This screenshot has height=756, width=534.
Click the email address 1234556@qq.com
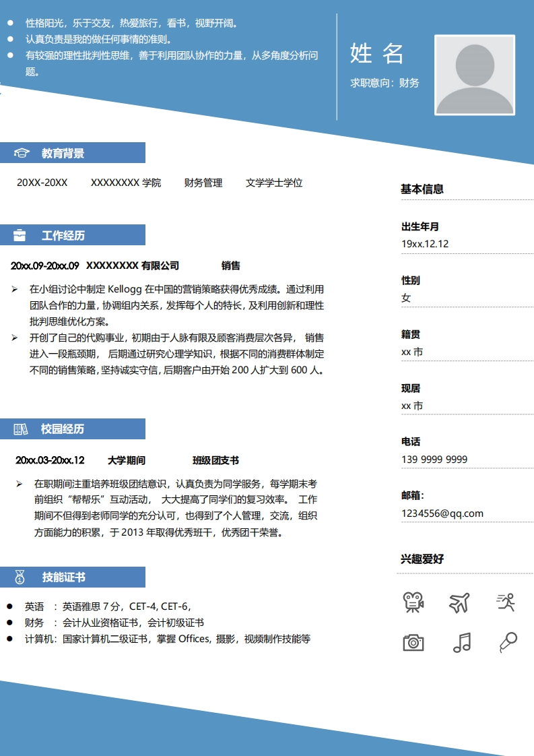pos(442,513)
